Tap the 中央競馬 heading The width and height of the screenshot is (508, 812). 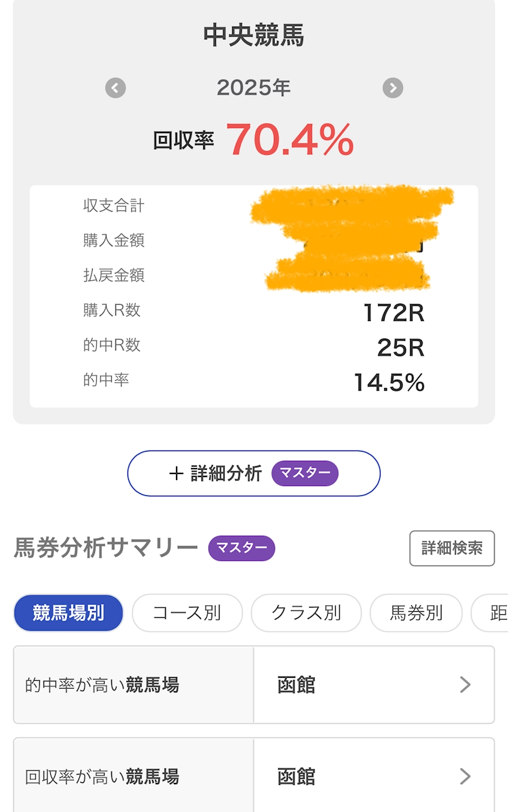(x=254, y=35)
